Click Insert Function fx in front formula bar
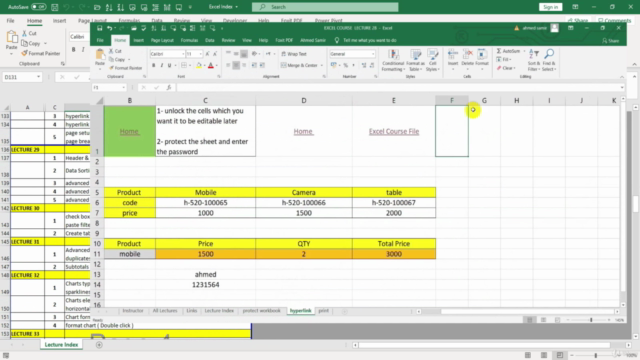The width and height of the screenshot is (640, 360). point(169,87)
